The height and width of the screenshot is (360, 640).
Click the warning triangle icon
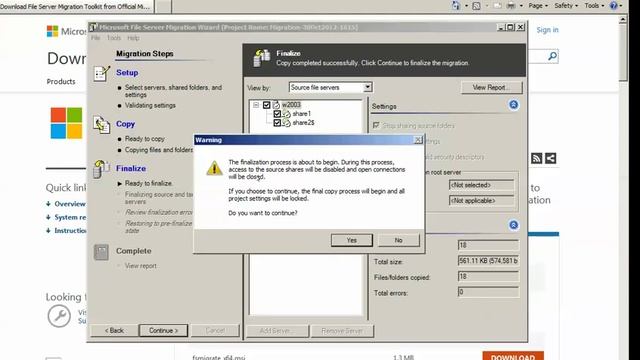tap(214, 168)
